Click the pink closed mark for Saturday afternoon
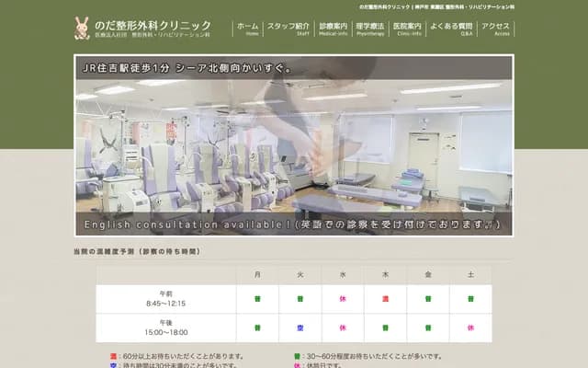588x368 pixels. point(470,328)
